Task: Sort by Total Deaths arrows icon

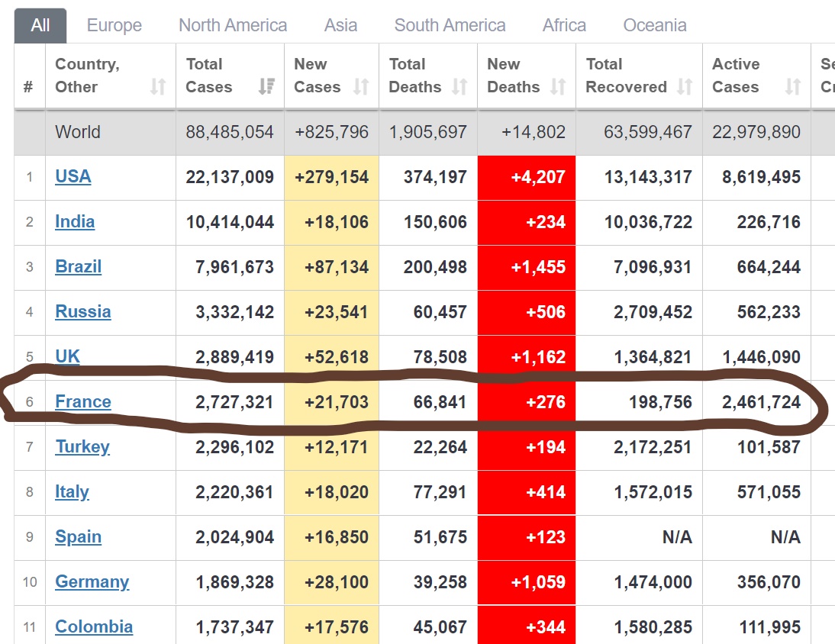Action: click(459, 86)
